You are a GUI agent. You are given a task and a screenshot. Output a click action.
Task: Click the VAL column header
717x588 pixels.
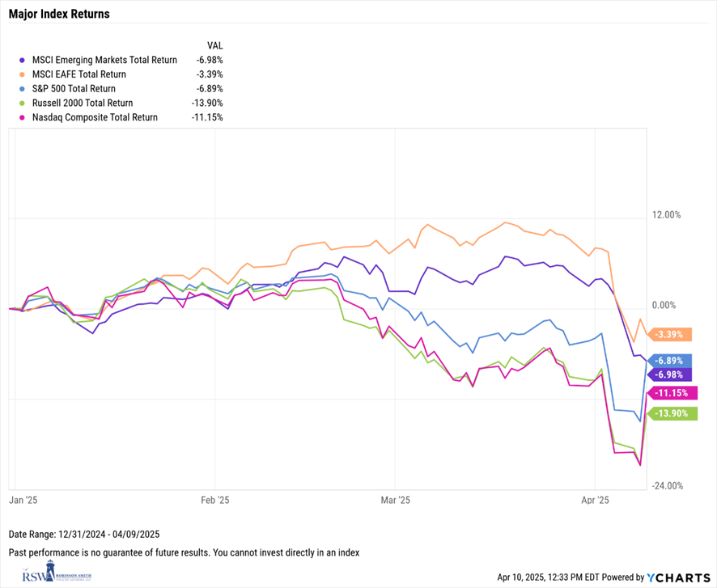click(x=214, y=44)
